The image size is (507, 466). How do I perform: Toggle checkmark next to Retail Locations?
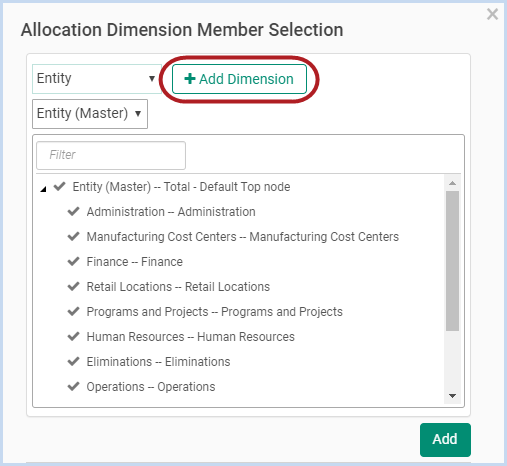(x=73, y=286)
